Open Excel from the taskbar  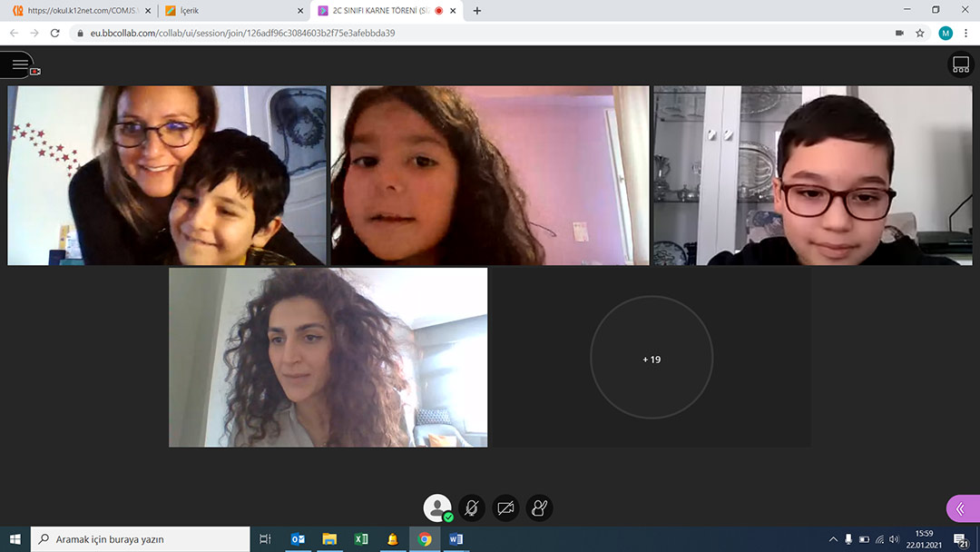[361, 539]
